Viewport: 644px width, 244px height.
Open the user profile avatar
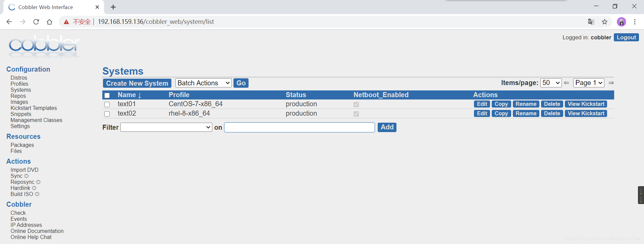(x=621, y=22)
